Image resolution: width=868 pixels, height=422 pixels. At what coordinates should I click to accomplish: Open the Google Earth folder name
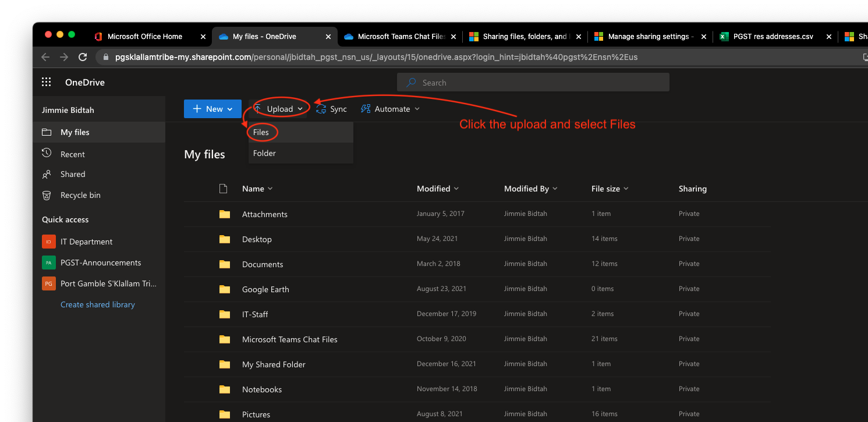[265, 289]
